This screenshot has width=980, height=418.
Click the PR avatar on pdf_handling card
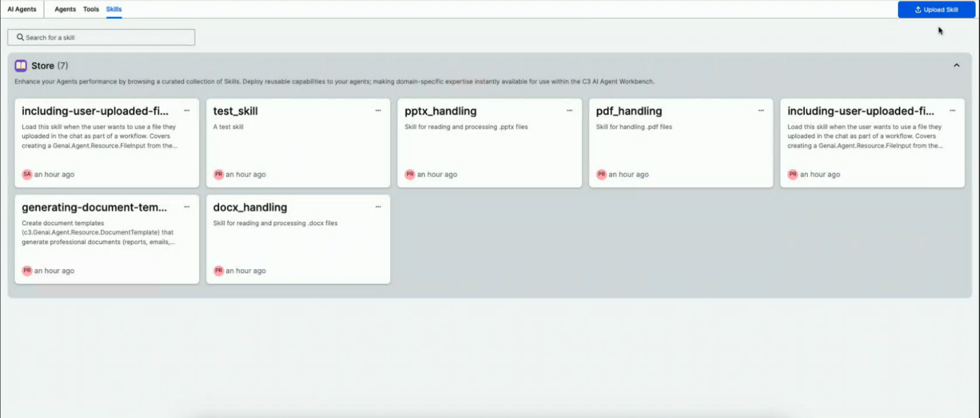[x=601, y=174]
